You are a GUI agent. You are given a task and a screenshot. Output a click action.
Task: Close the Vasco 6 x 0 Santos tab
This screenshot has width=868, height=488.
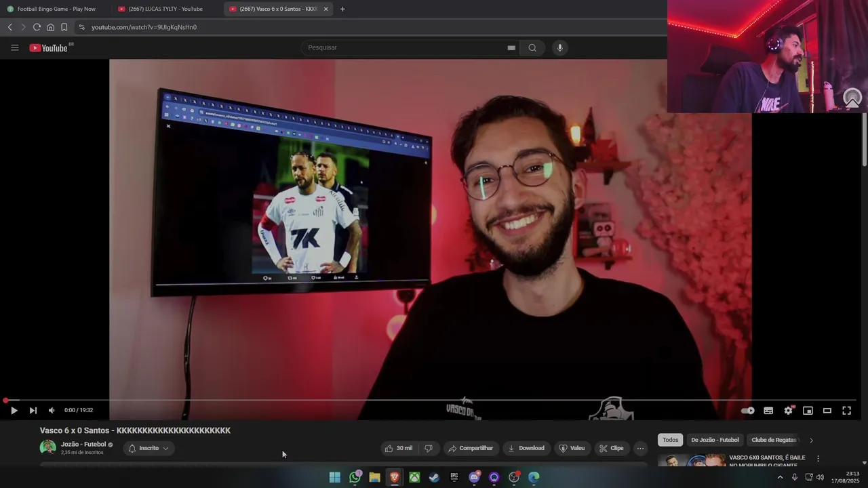coord(325,9)
